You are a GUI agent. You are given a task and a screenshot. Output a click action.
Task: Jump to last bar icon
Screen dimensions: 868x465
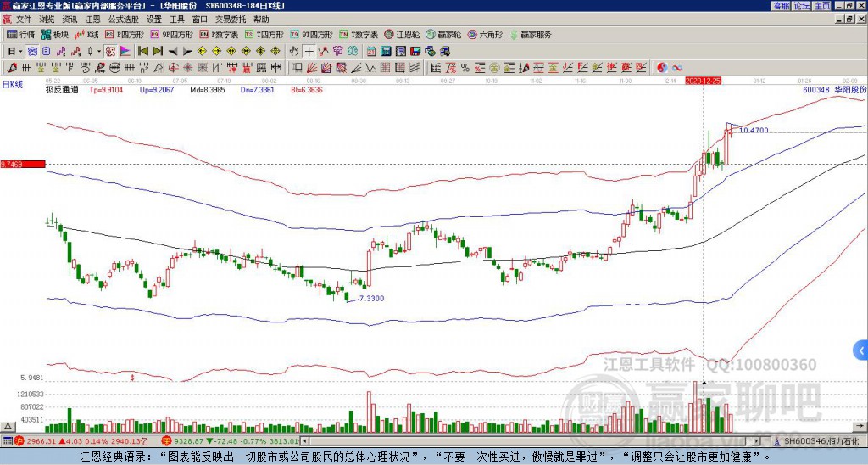158,52
